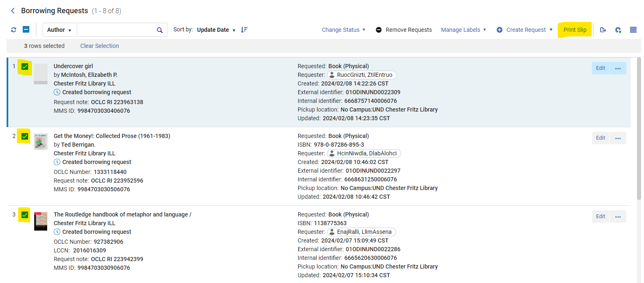This screenshot has height=283, width=644.
Task: Click the Print Slip button
Action: [575, 30]
